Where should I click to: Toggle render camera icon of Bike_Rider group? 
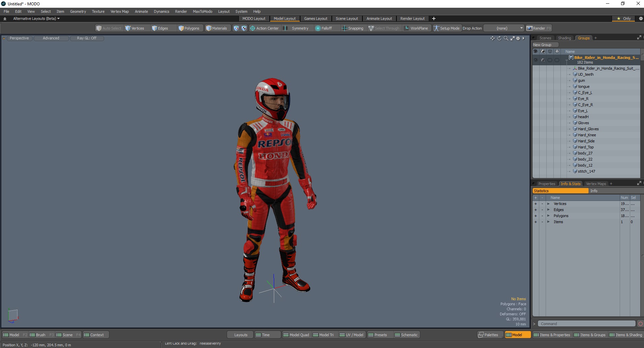click(x=543, y=60)
